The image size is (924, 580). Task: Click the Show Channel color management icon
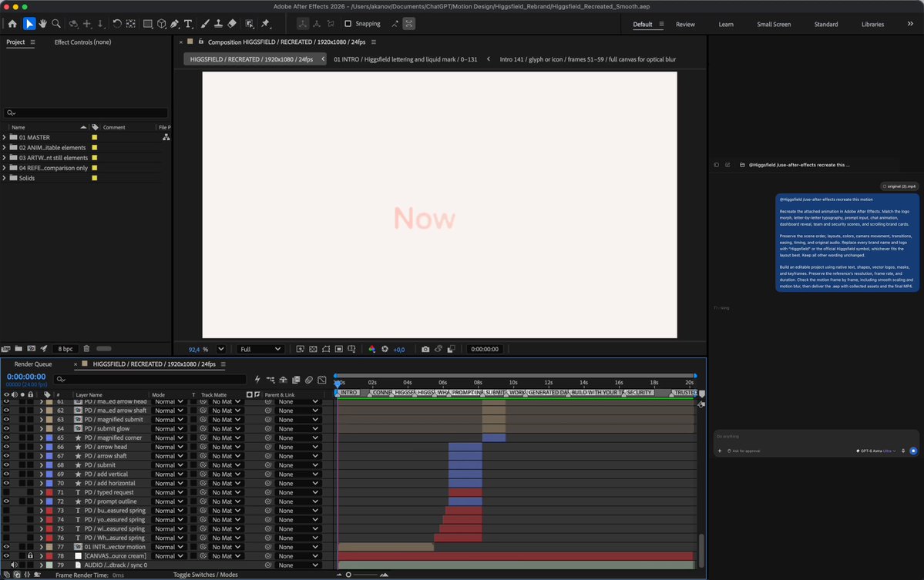point(372,349)
